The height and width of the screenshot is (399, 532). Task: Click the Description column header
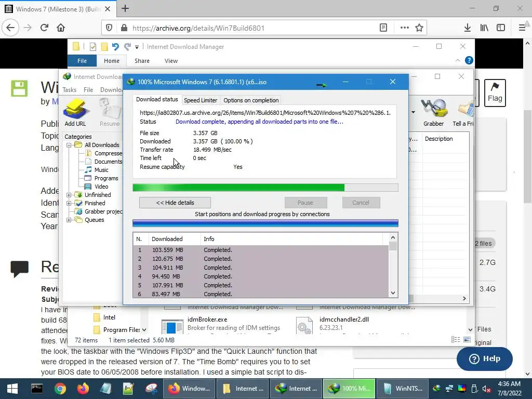pos(438,139)
